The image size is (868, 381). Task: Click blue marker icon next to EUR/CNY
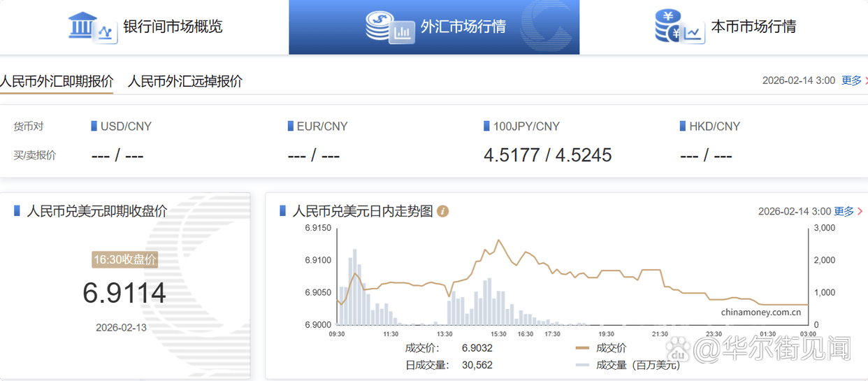click(x=291, y=127)
